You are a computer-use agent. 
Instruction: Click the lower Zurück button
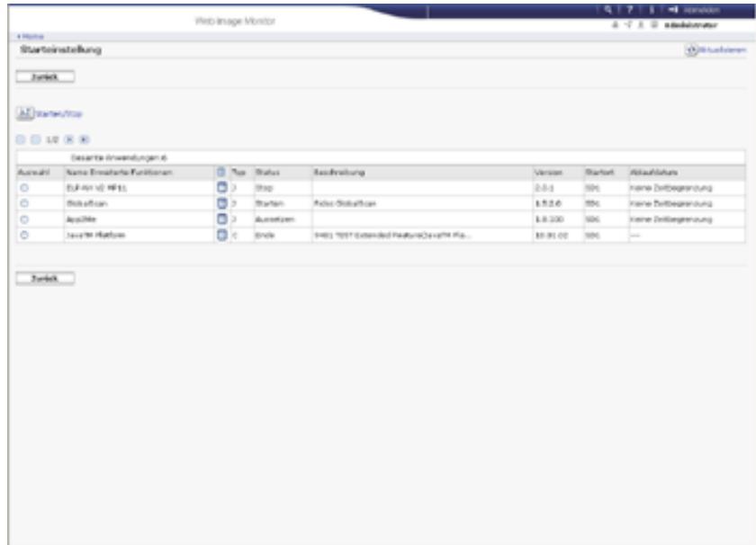45,278
